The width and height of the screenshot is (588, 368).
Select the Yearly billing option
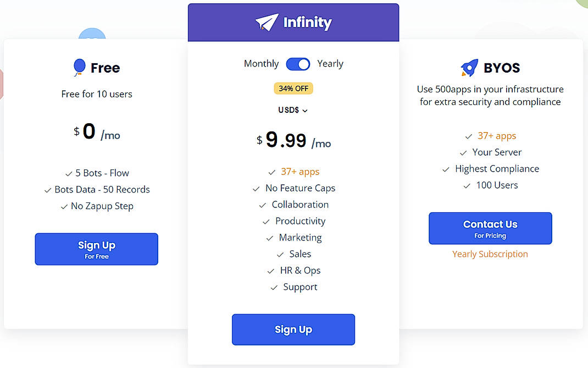pos(330,64)
